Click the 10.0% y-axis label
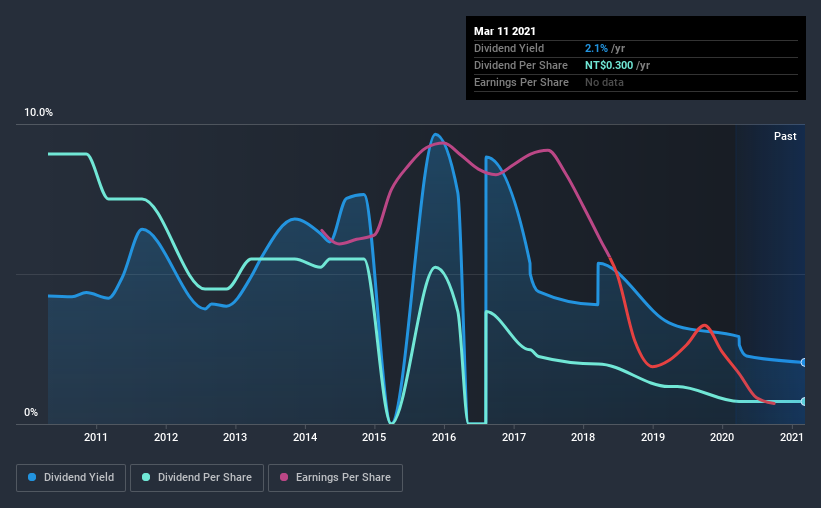Image resolution: width=821 pixels, height=508 pixels. click(x=38, y=113)
